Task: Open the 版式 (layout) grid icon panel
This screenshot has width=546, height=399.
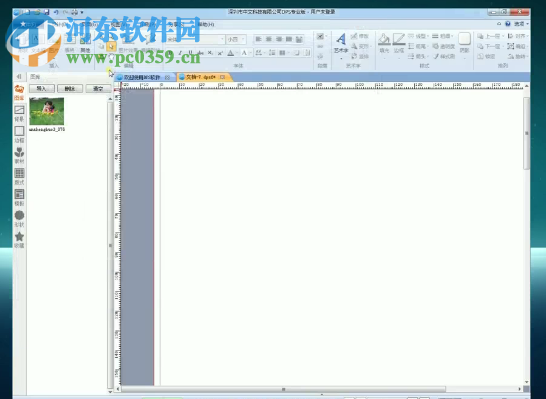Action: pyautogui.click(x=19, y=177)
